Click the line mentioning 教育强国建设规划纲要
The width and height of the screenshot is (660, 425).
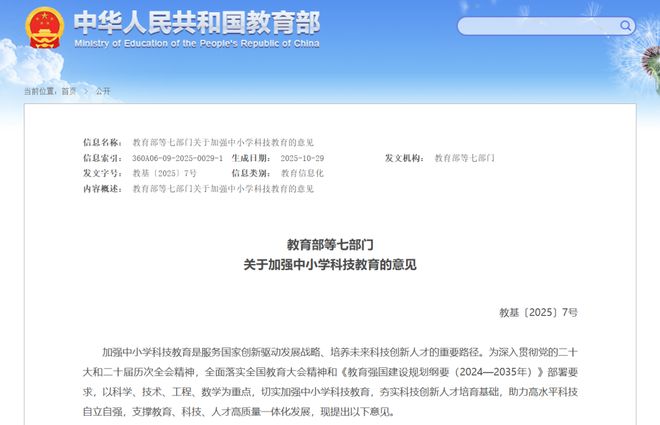330,372
